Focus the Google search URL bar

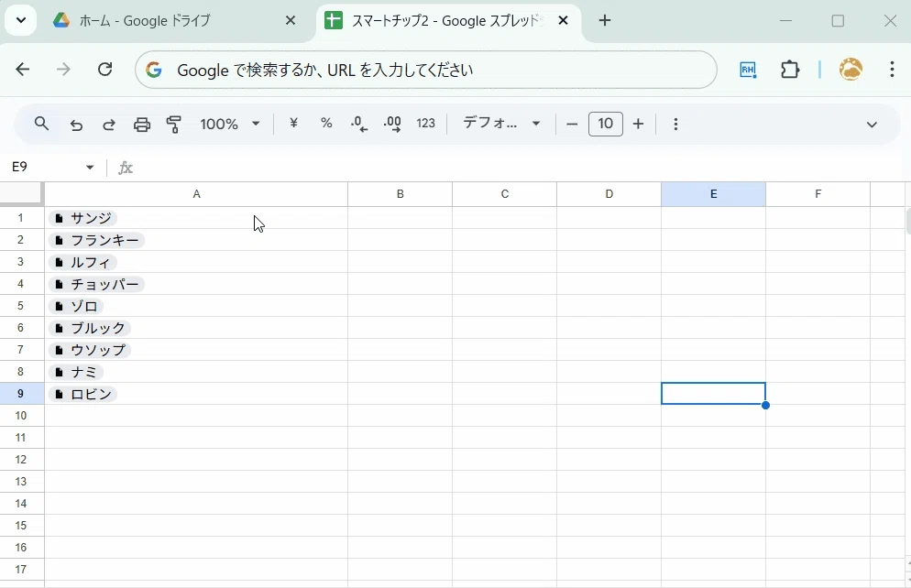426,70
